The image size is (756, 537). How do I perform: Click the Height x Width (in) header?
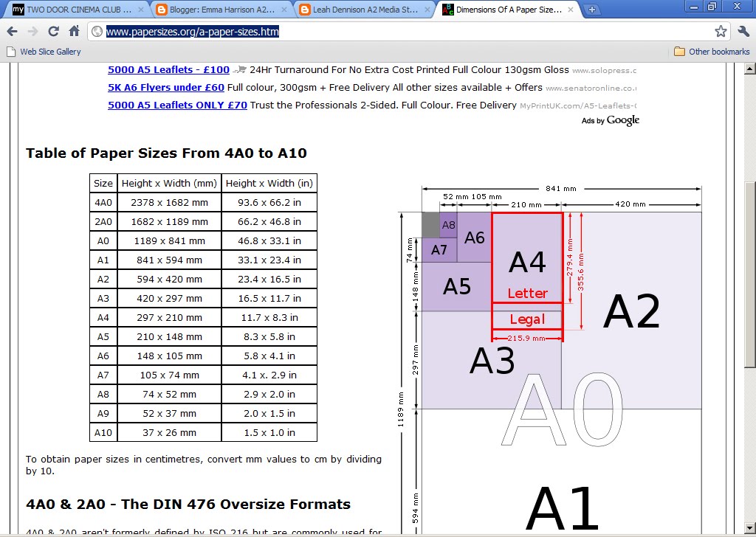269,183
